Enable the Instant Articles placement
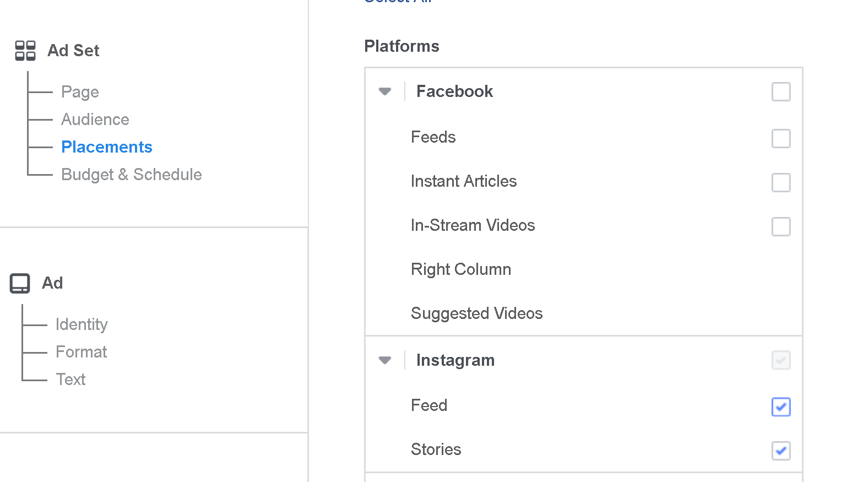The image size is (868, 482). pyautogui.click(x=781, y=182)
